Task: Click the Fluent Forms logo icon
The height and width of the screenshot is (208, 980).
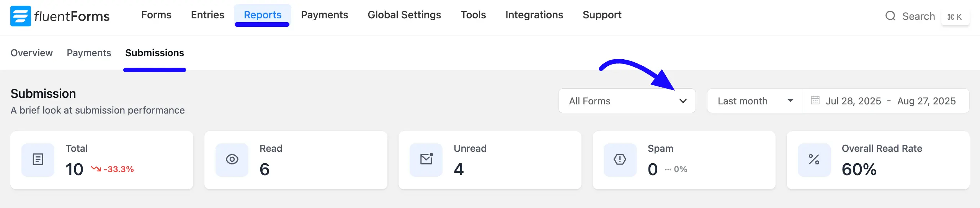Action: 20,16
